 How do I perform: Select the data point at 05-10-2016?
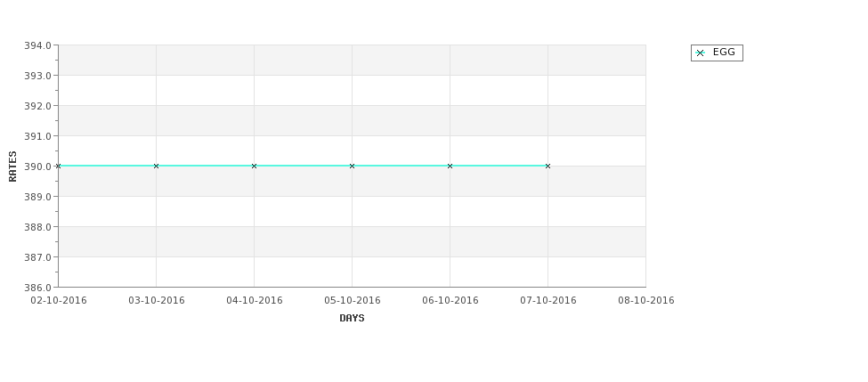click(x=352, y=167)
